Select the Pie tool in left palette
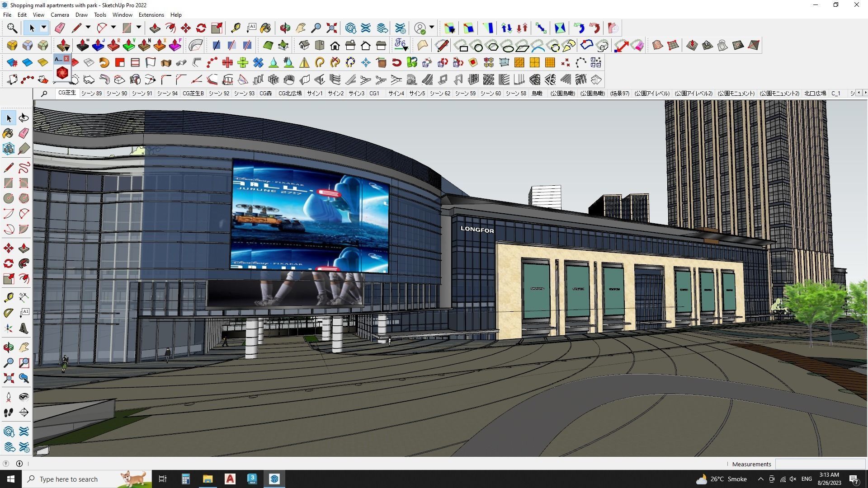The image size is (868, 488). 24,229
